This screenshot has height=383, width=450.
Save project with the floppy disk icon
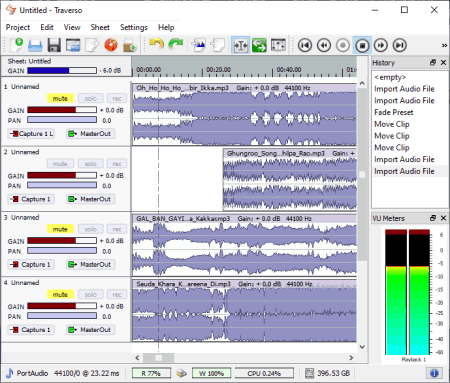pyautogui.click(x=54, y=45)
